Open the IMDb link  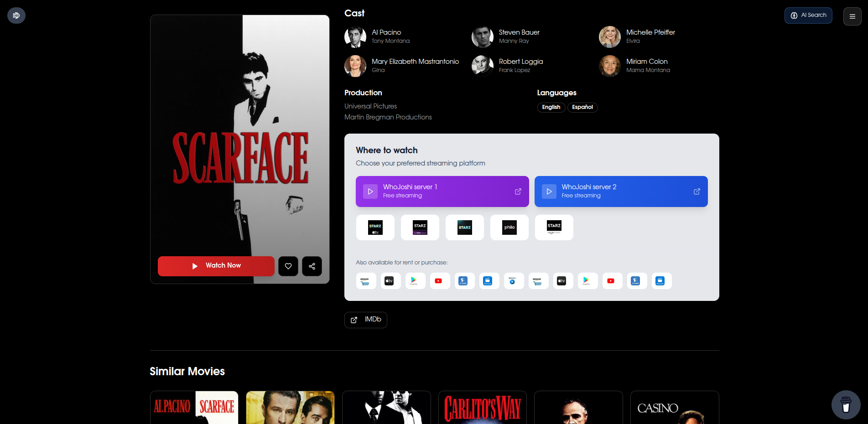coord(366,320)
